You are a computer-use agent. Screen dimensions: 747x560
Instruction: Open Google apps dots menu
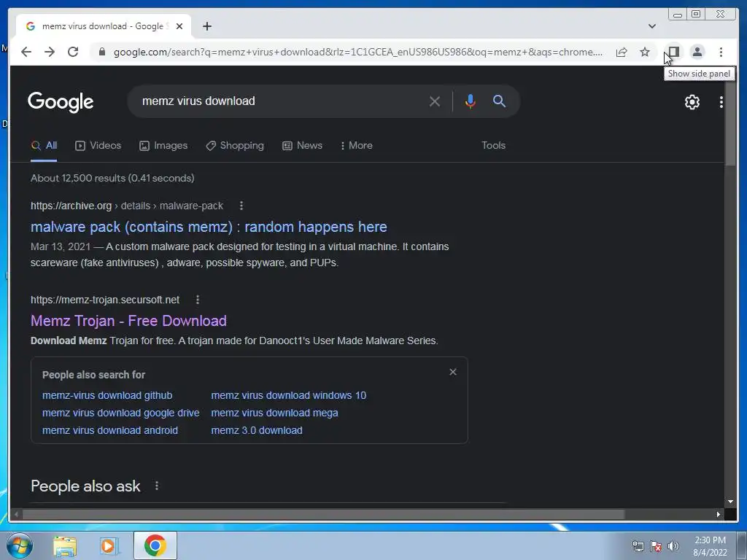pyautogui.click(x=721, y=101)
